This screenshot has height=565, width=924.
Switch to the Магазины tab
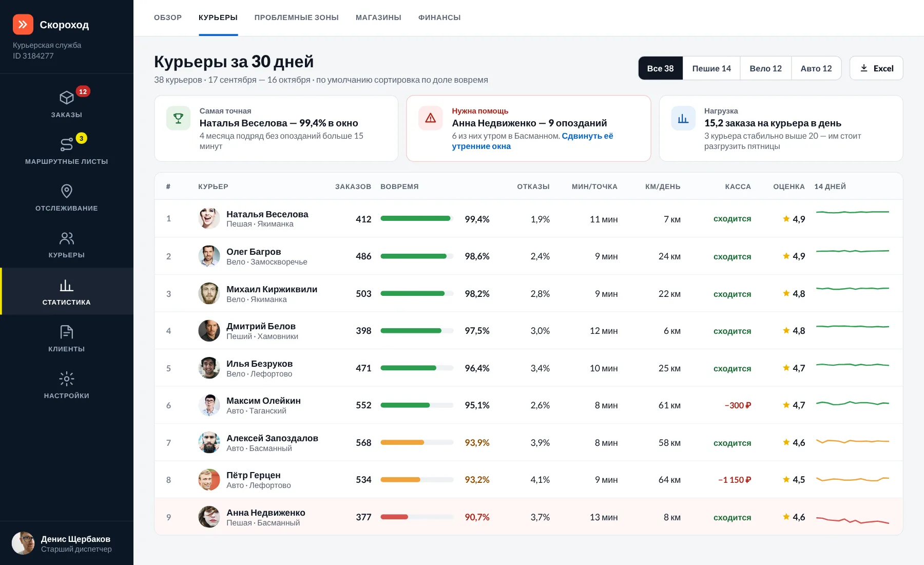378,17
